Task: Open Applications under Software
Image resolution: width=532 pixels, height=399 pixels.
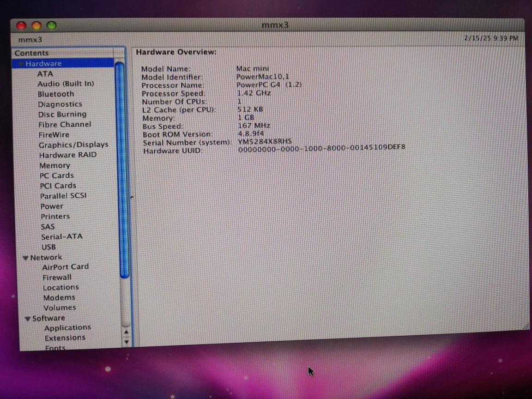Action: tap(67, 328)
